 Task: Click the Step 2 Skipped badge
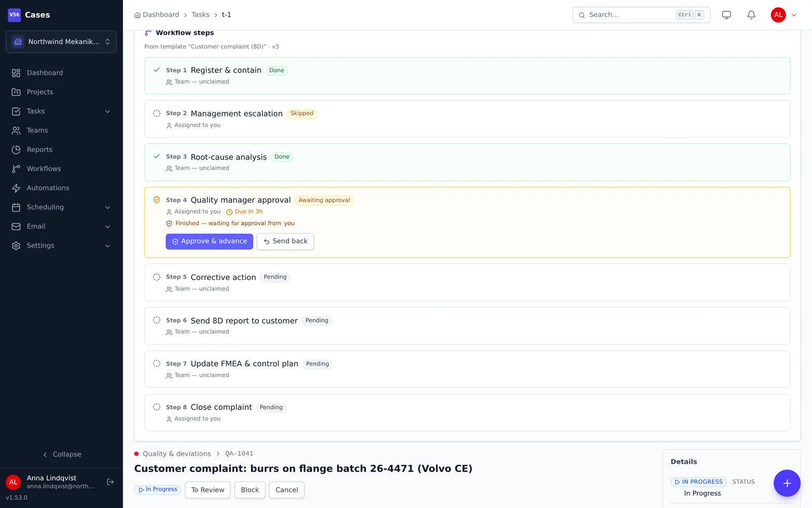302,114
